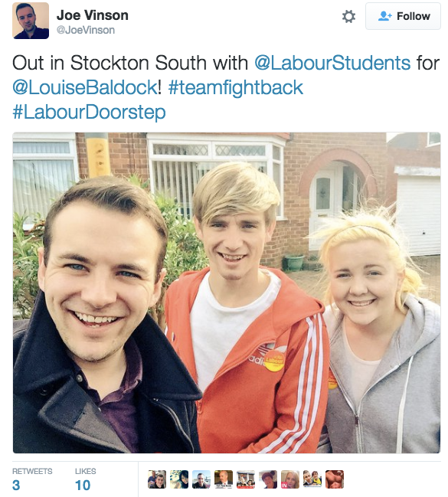Select the #LabourDoorstep hashtag
This screenshot has width=448, height=497.
(x=89, y=113)
